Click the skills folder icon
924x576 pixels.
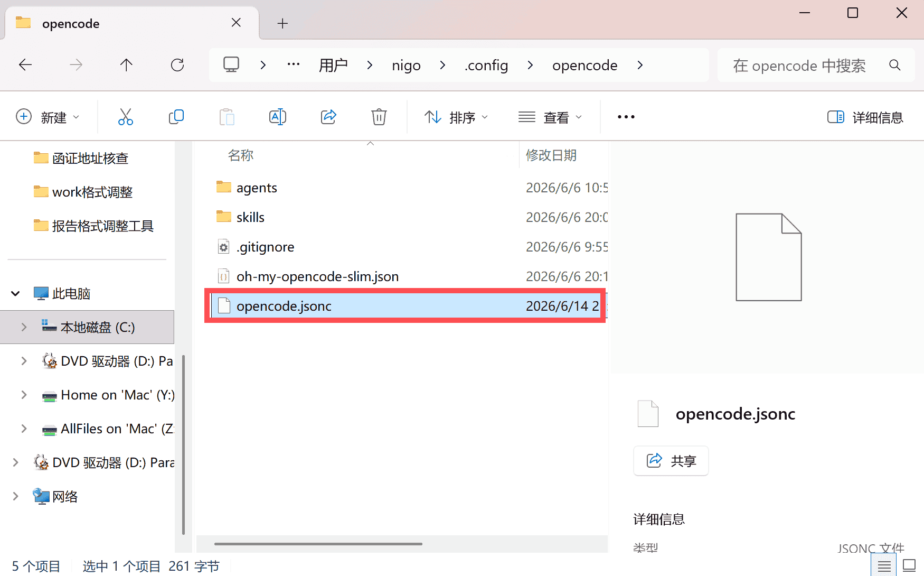pos(224,217)
